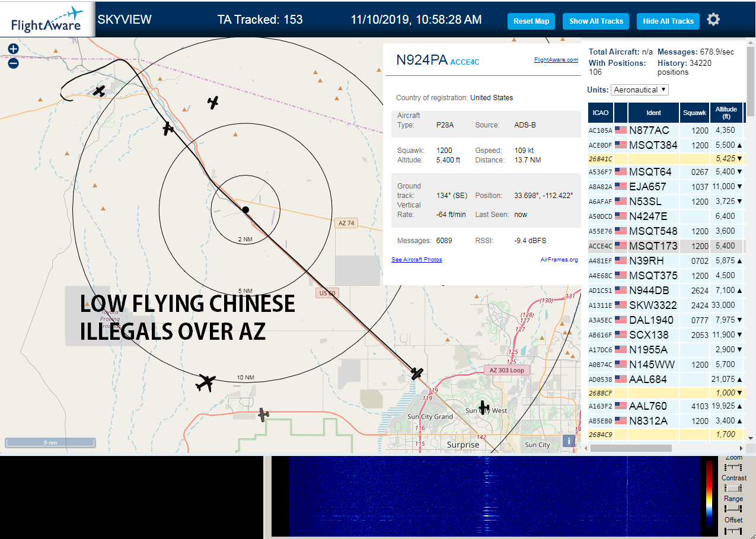Click the ACCE4C hex code next to N924PA
The width and height of the screenshot is (756, 539).
point(465,62)
